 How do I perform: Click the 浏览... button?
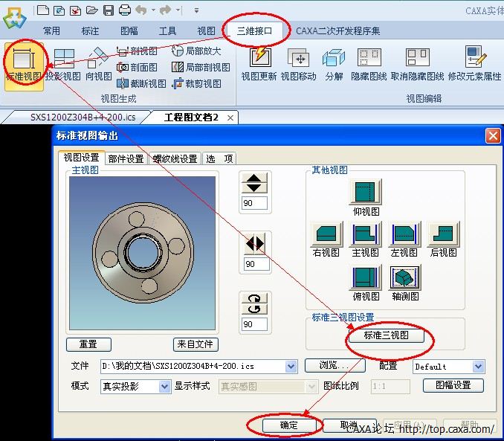click(335, 366)
